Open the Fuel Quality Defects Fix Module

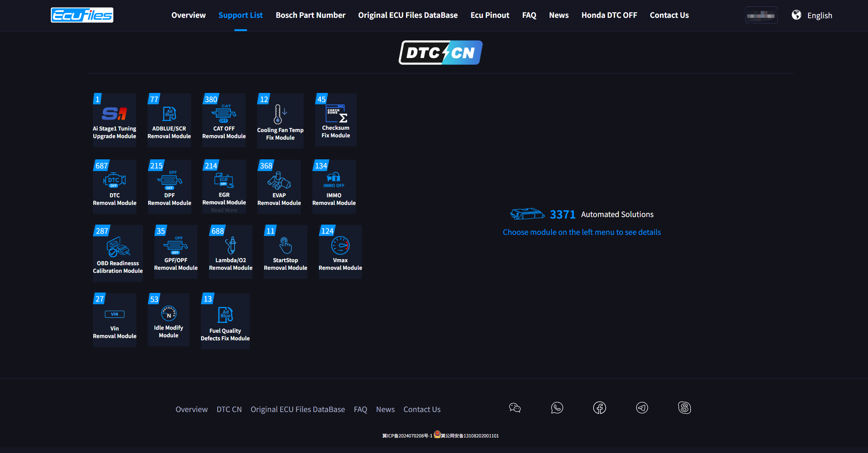(225, 321)
